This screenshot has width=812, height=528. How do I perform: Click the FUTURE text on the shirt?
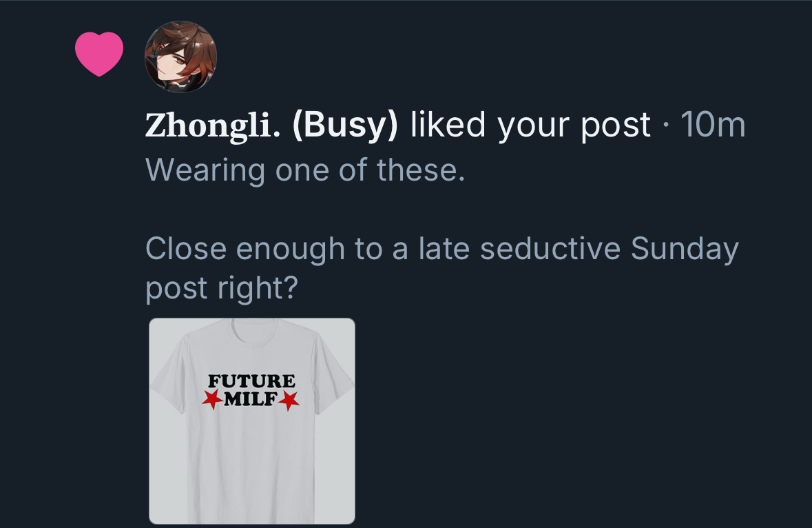point(251,381)
